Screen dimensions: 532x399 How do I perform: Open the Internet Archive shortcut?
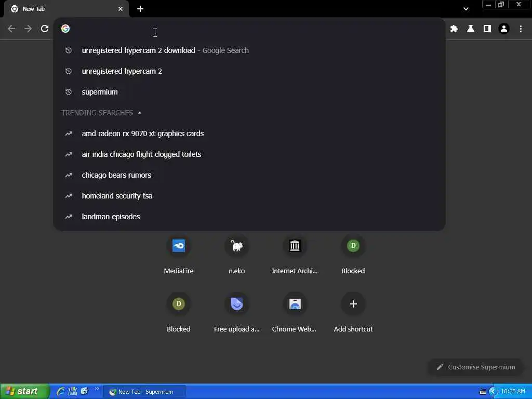[x=295, y=255]
